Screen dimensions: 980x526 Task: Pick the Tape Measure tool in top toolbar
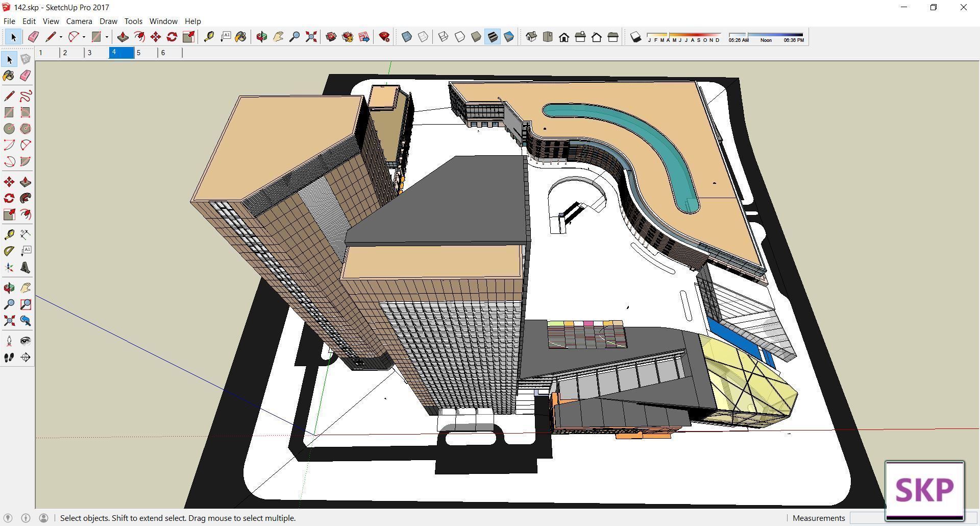209,37
